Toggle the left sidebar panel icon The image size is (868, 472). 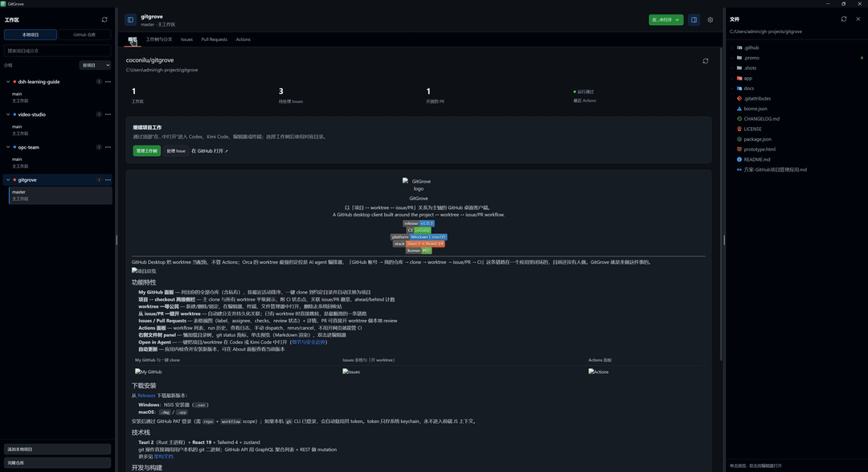pyautogui.click(x=131, y=20)
